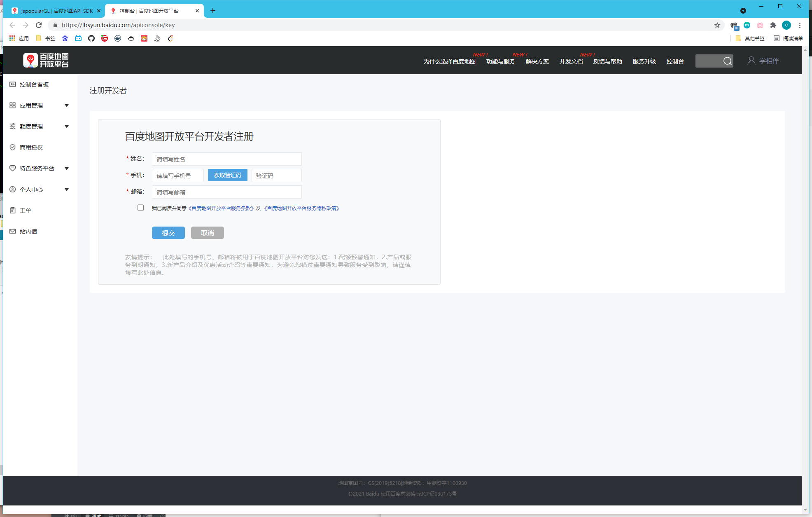The width and height of the screenshot is (812, 517).
Task: Bookmark this page with the star icon
Action: pos(717,25)
